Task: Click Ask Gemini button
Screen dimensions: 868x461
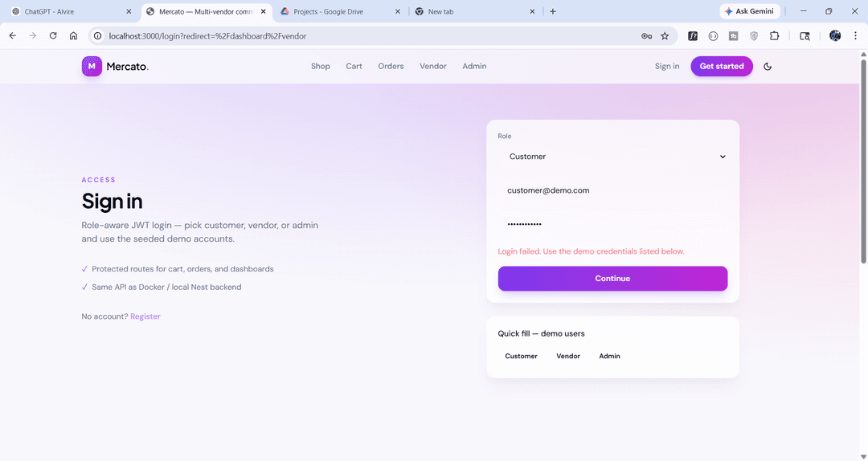Action: tap(750, 11)
